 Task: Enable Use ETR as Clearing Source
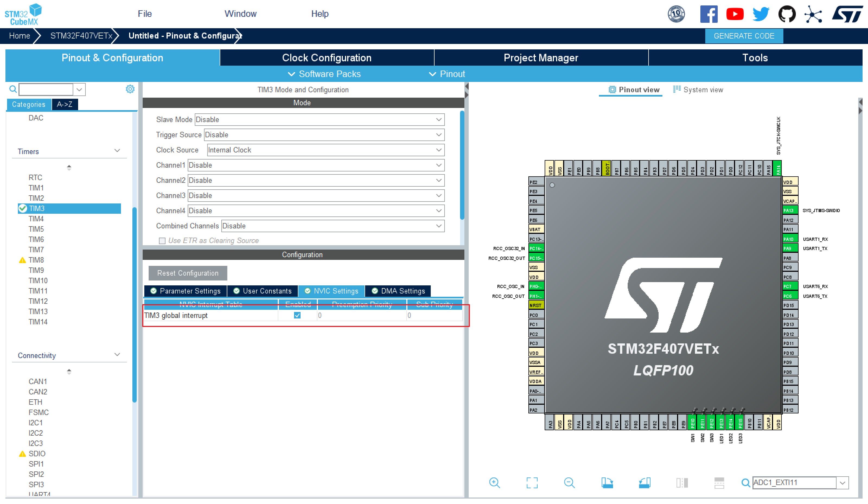coord(162,241)
